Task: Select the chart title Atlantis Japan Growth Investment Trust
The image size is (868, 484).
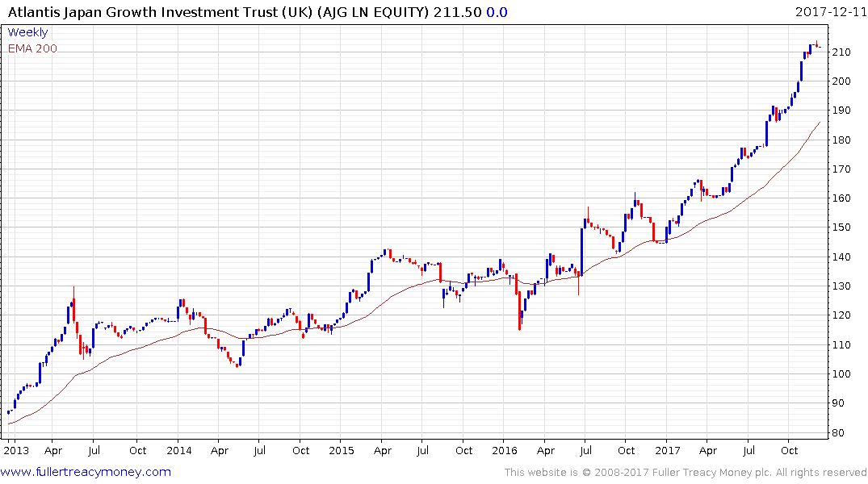Action: (x=142, y=12)
